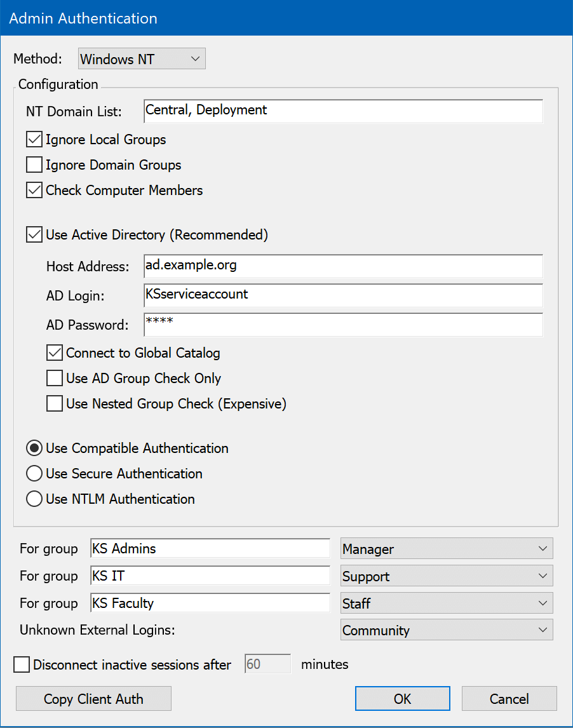Click the Host Address input field
This screenshot has height=728, width=573.
(x=343, y=266)
